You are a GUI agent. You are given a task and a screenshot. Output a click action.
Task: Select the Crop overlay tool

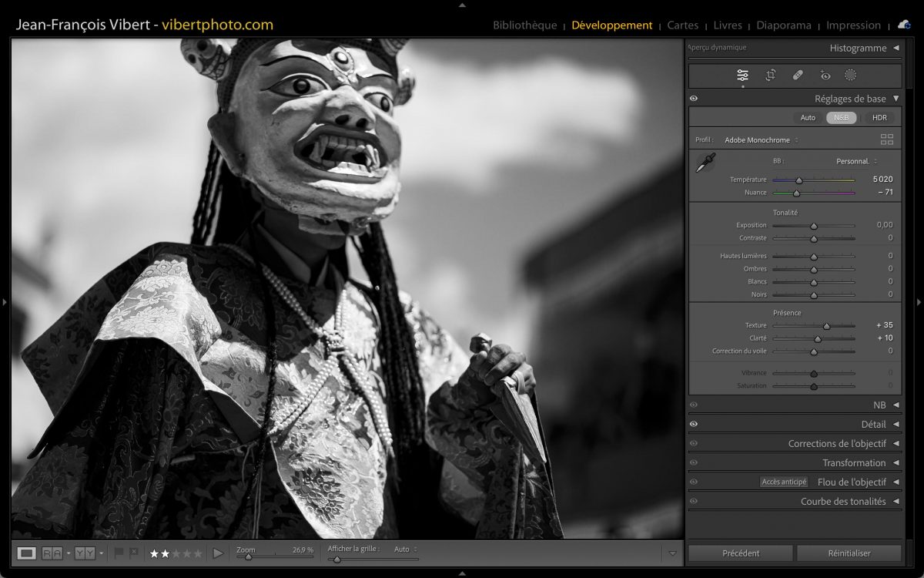point(770,75)
